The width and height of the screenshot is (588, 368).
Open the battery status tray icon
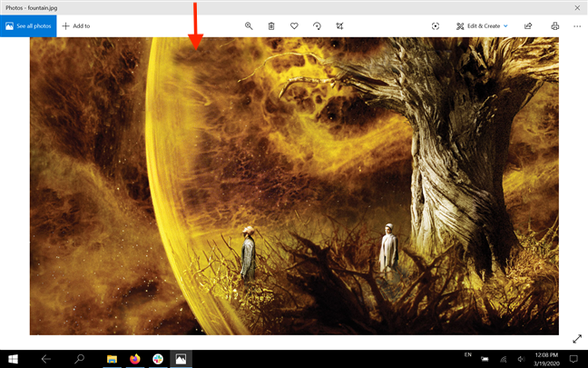click(x=485, y=359)
